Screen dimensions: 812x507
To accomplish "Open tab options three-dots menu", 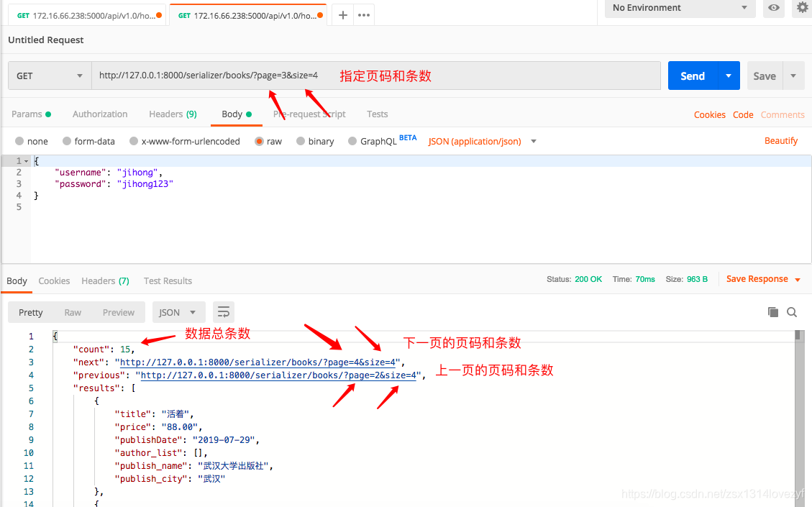I will 364,15.
